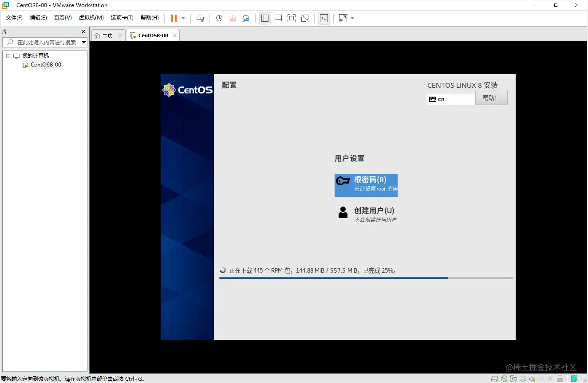
Task: Click the hard disk status icon
Action: (x=494, y=379)
